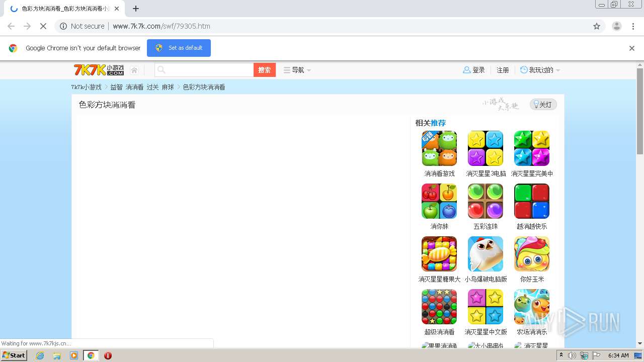Viewport: 644px width, 362px height.
Task: Open the 消你妹 fruit game icon
Action: pyautogui.click(x=439, y=201)
